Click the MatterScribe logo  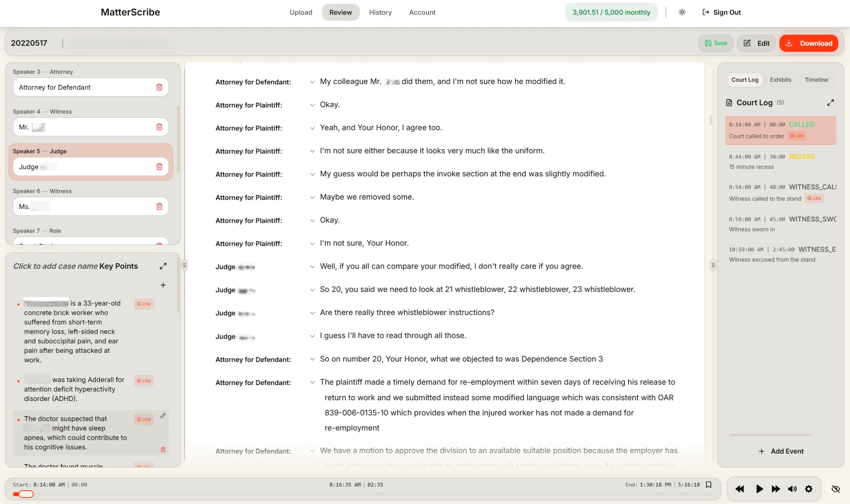[x=130, y=12]
